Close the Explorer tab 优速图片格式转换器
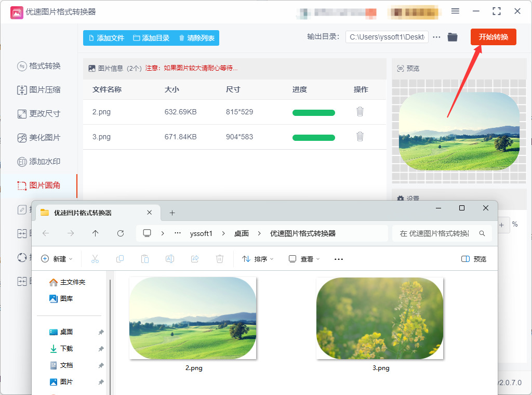Image resolution: width=532 pixels, height=395 pixels. tap(149, 213)
